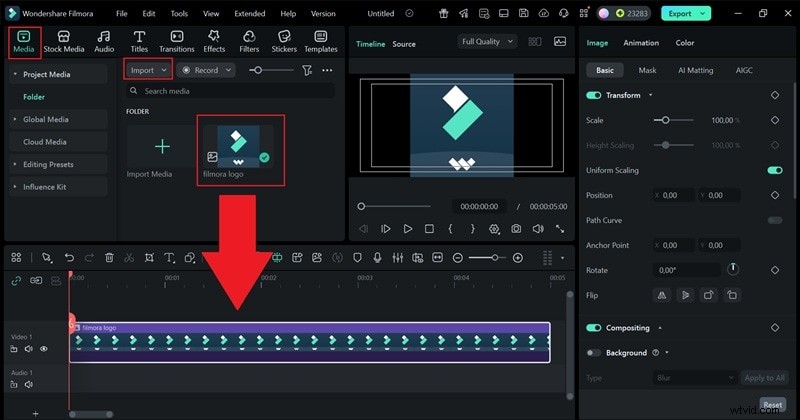The width and height of the screenshot is (800, 420).
Task: Play the preview video
Action: (408, 229)
